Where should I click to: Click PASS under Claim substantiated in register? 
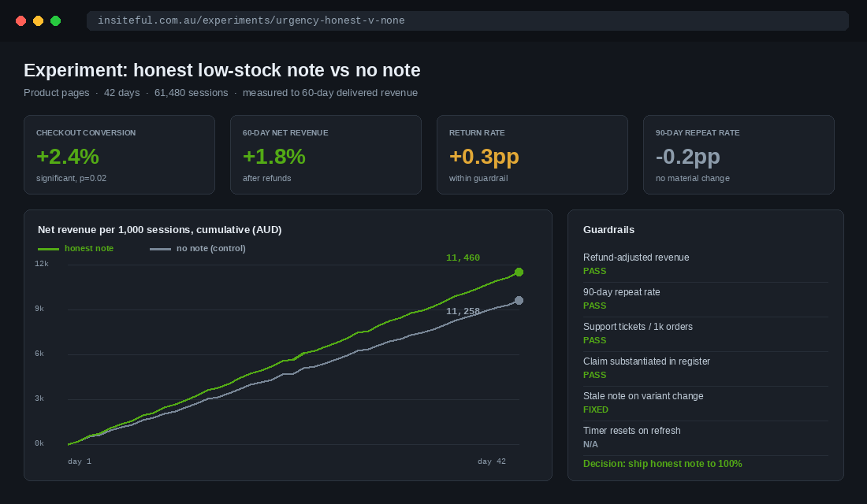point(594,375)
